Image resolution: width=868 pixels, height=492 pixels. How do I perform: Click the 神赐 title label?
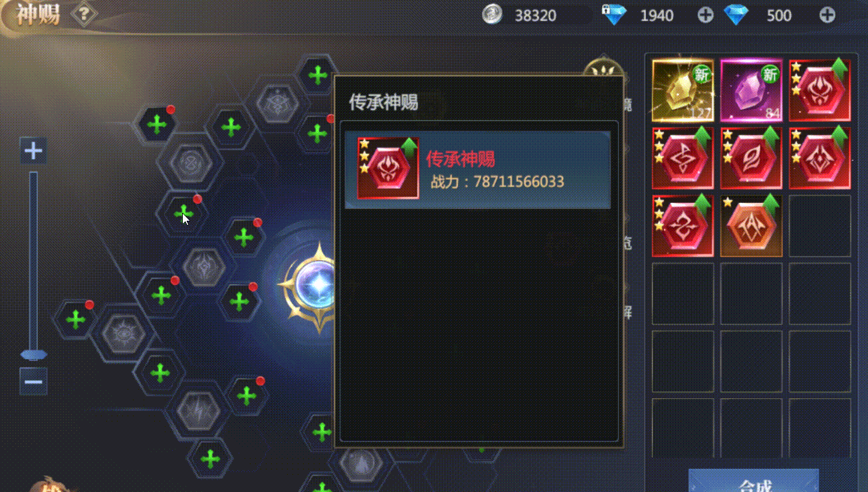click(x=39, y=14)
